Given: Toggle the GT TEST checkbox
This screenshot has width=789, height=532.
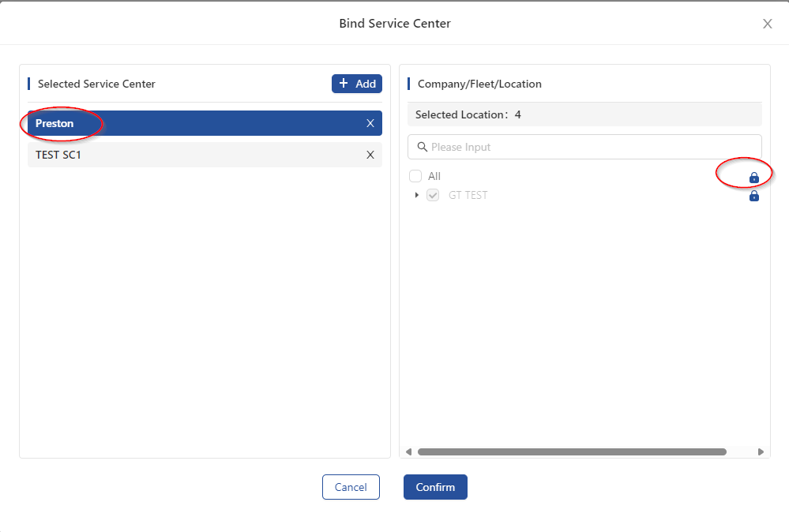Looking at the screenshot, I should (x=433, y=195).
